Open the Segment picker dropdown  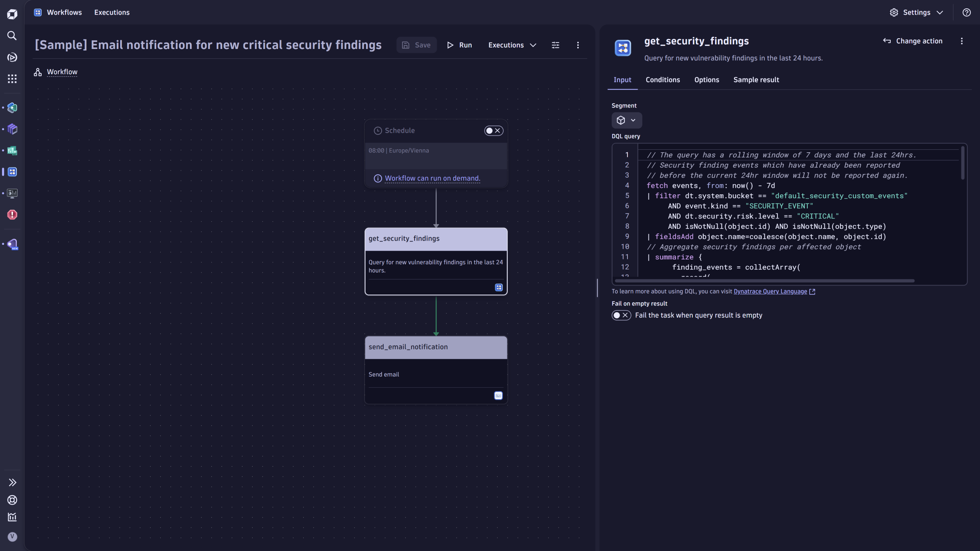click(626, 120)
